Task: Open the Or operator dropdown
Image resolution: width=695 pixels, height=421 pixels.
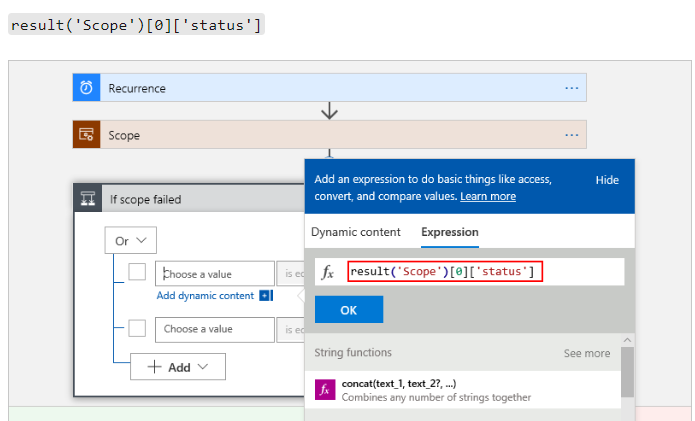Action: tap(131, 240)
